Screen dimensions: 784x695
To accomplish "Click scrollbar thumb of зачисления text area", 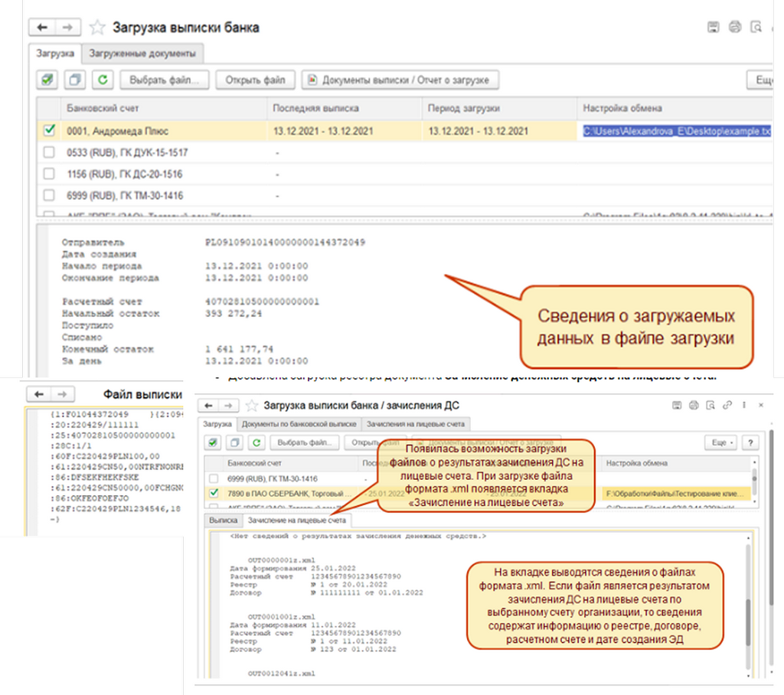I will pos(749,622).
